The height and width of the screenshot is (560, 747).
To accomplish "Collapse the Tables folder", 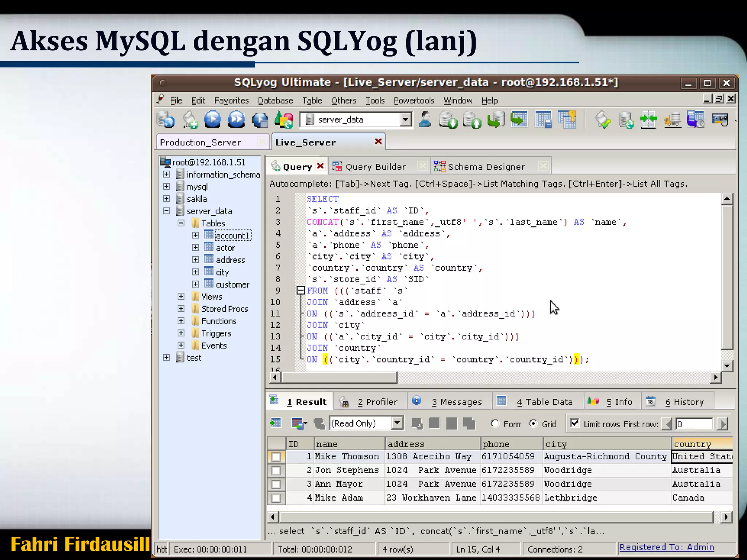I will [181, 223].
